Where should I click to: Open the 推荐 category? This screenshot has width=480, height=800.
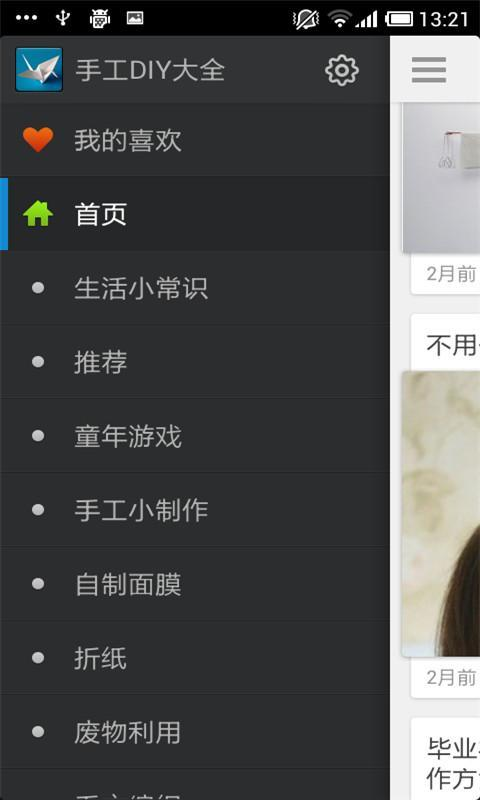click(x=195, y=362)
